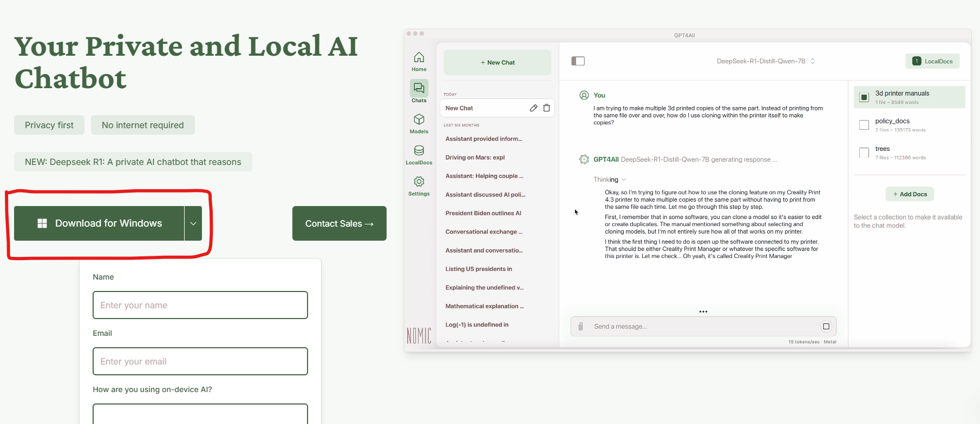Open chat 'Assistant: Helping couple ...'
The image size is (980, 424).
click(x=484, y=176)
